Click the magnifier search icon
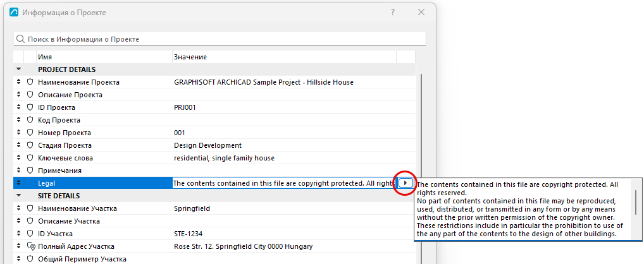This screenshot has width=644, height=264. coord(20,39)
